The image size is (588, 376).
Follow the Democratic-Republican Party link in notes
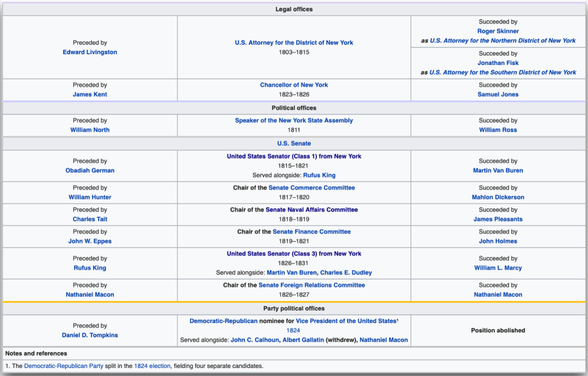pyautogui.click(x=63, y=366)
